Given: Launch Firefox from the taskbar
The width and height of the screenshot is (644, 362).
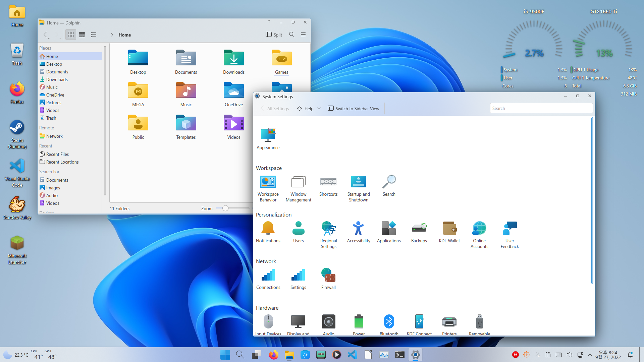Looking at the screenshot, I should click(x=273, y=355).
